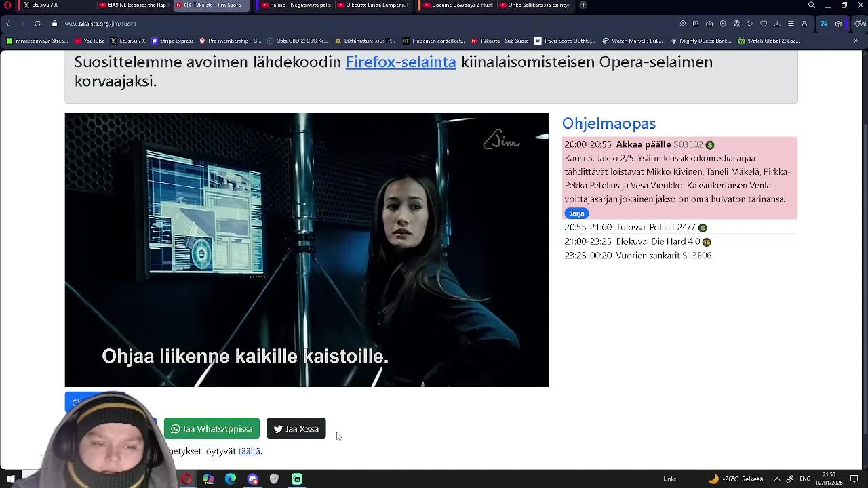Viewport: 868px width, 488px height.
Task: Add bookmark with the heart icon
Action: 764,24
